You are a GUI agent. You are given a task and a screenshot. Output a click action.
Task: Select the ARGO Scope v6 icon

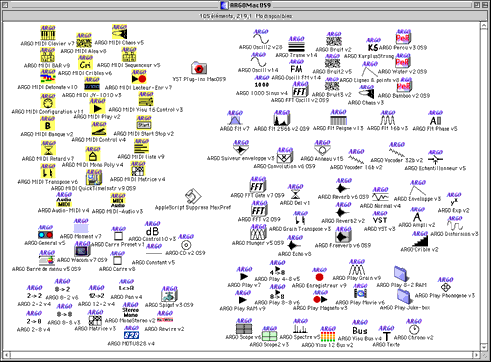pyautogui.click(x=244, y=326)
